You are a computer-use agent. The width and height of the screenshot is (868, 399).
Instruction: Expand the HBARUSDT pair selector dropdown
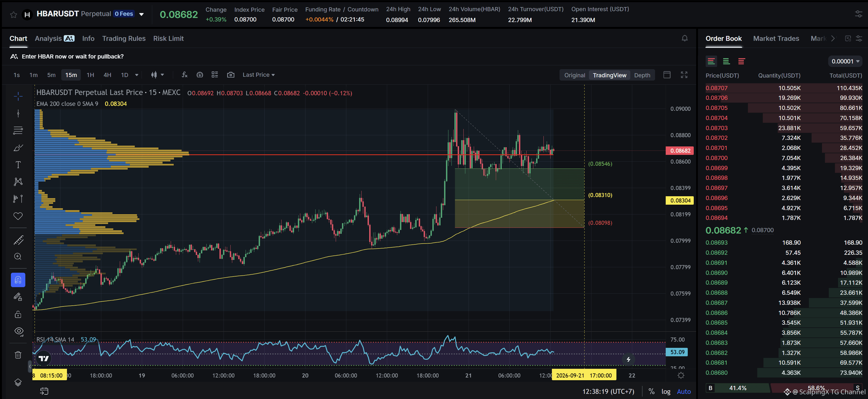pyautogui.click(x=142, y=14)
